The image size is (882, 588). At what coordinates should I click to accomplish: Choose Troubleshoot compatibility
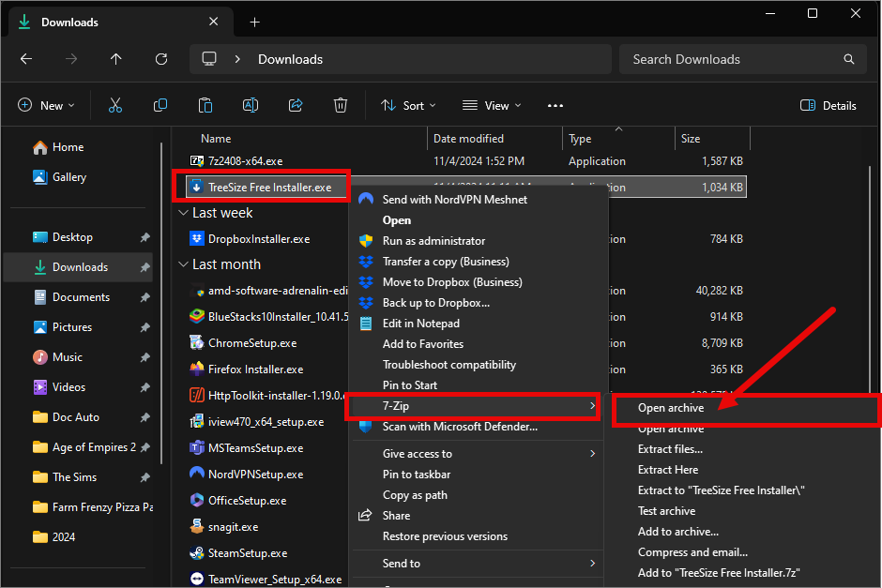[477, 365]
